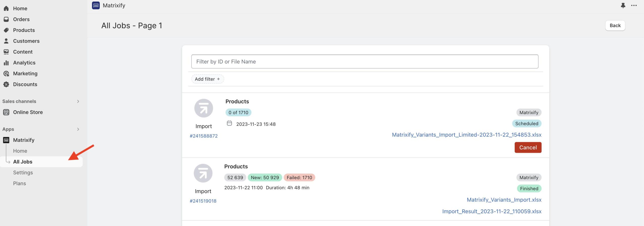
Task: Click the 52 639 total count badge
Action: click(235, 177)
